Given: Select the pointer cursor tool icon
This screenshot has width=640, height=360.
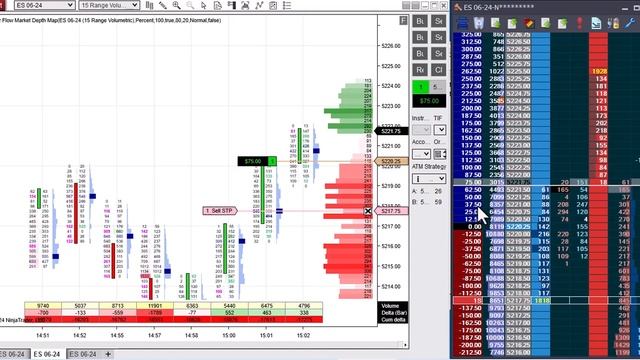Looking at the screenshot, I should click(204, 5).
